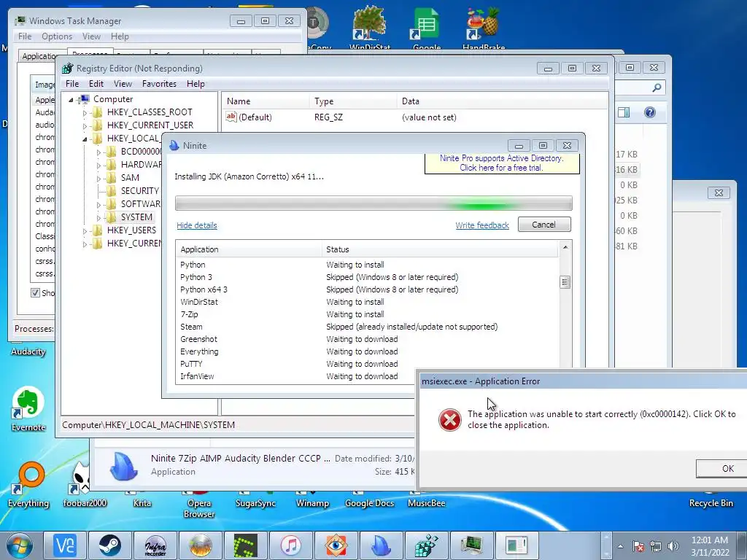Grab Ninite list scrollbar thumb
The height and width of the screenshot is (560, 747).
point(565,282)
